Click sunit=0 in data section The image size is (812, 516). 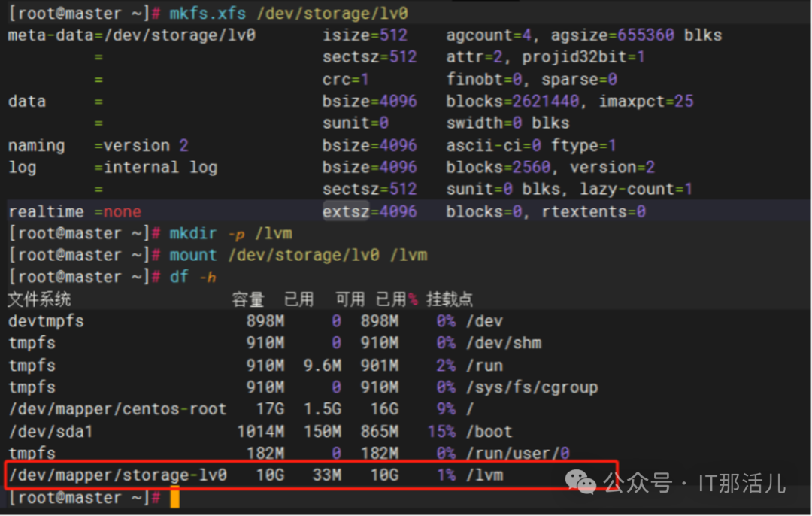(355, 123)
